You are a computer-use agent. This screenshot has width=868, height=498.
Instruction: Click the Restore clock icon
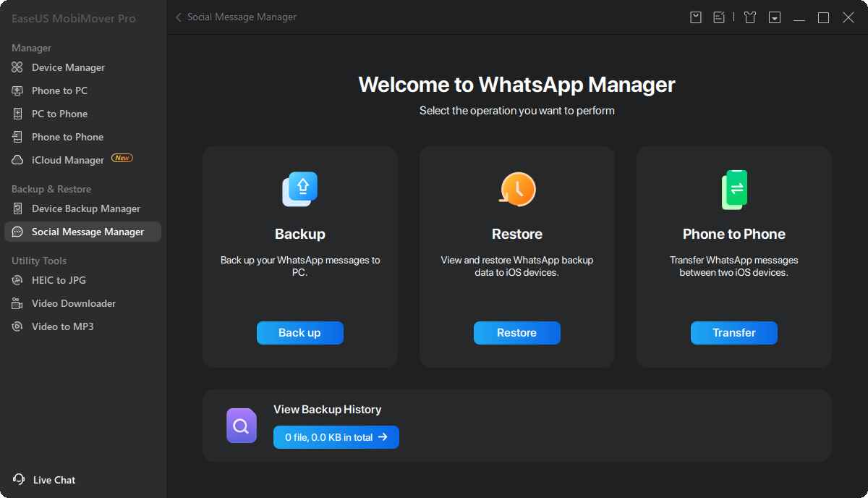coord(517,189)
